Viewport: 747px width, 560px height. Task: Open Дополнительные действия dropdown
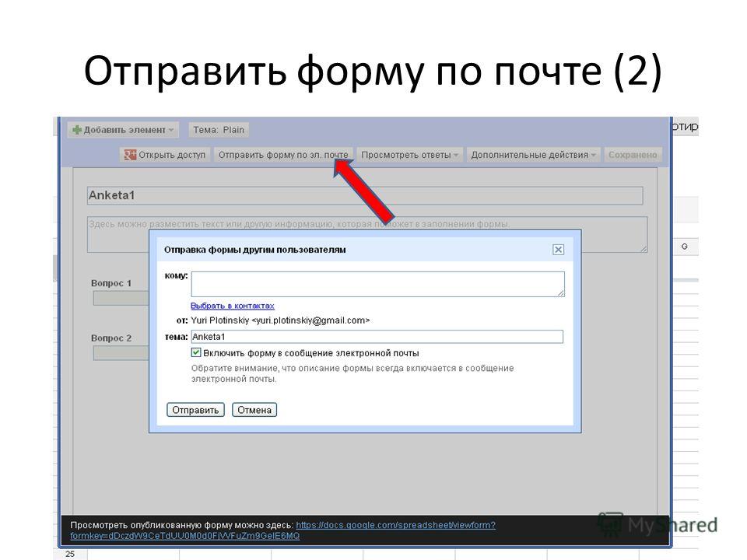(533, 155)
